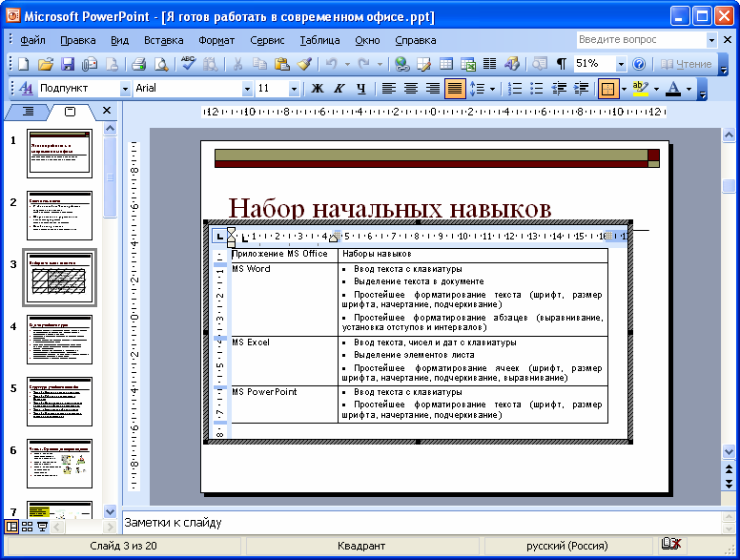Center align the text
740x560 pixels.
(x=411, y=89)
